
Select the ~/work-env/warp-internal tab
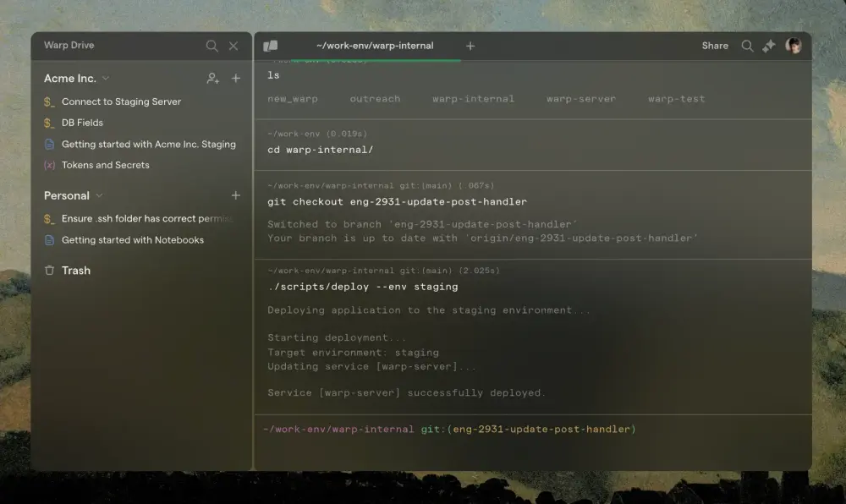point(374,46)
